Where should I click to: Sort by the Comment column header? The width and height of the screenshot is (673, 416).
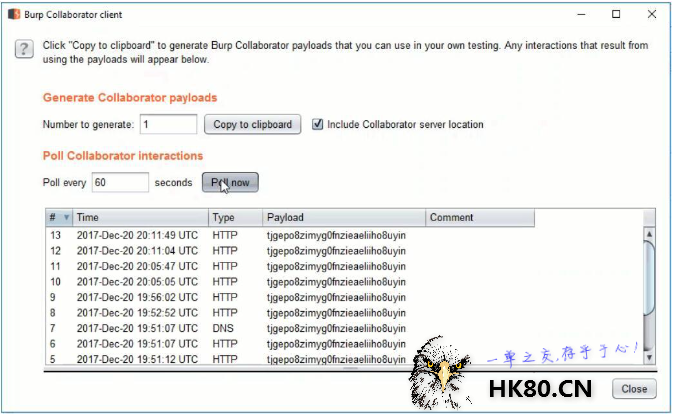click(x=480, y=217)
